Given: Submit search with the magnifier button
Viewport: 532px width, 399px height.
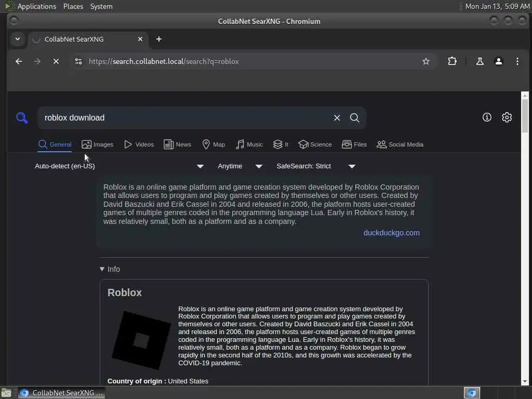Looking at the screenshot, I should [x=354, y=118].
